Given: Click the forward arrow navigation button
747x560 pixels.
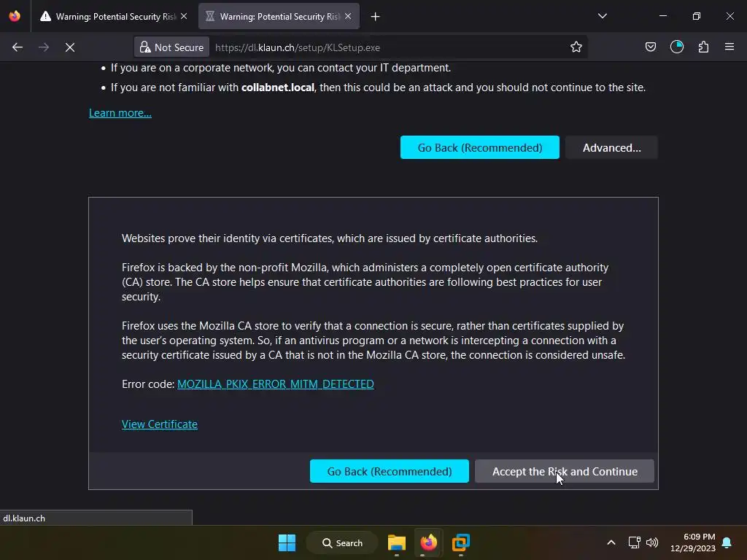Looking at the screenshot, I should pos(44,47).
